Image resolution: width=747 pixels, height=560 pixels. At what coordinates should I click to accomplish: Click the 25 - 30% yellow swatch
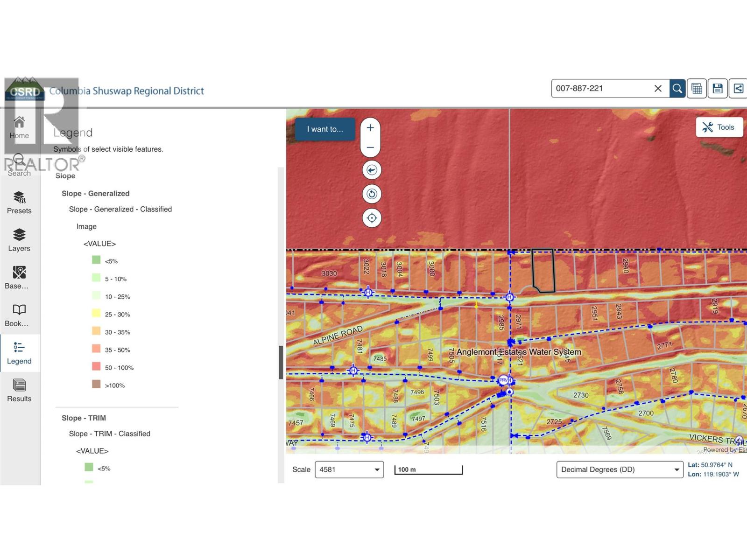pos(96,313)
